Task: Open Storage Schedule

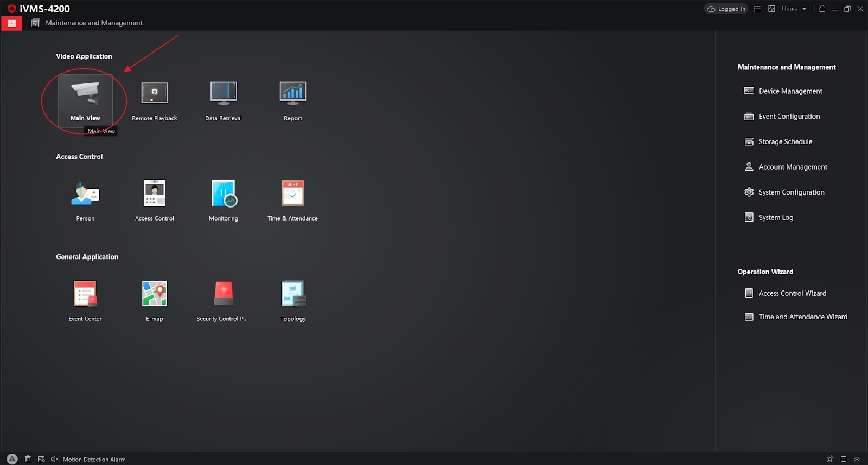Action: point(778,141)
